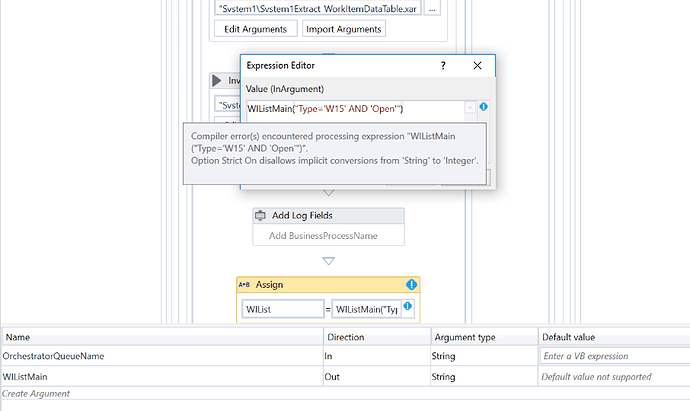Select the Assign activity title
This screenshot has height=411, width=690.
[x=269, y=285]
